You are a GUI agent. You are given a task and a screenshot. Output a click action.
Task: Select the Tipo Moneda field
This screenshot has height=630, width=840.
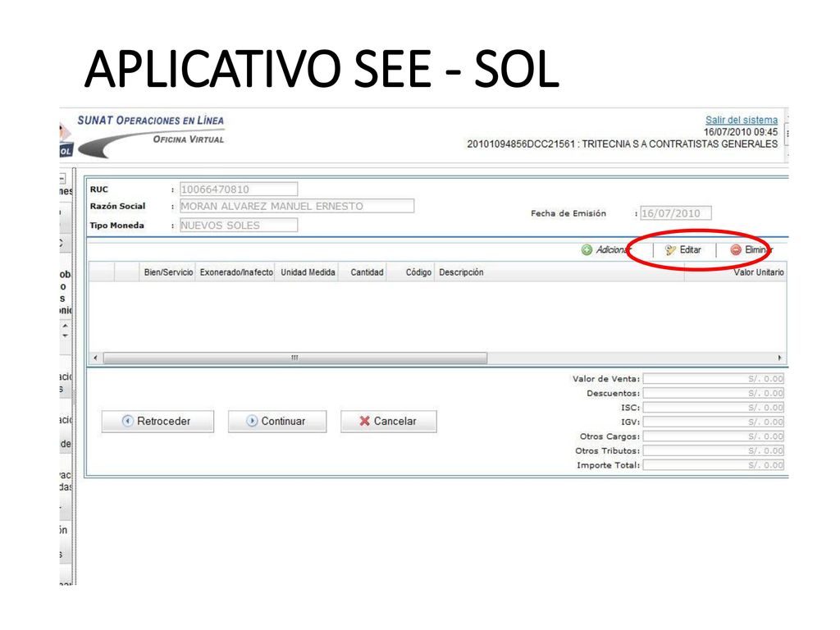[x=239, y=226]
